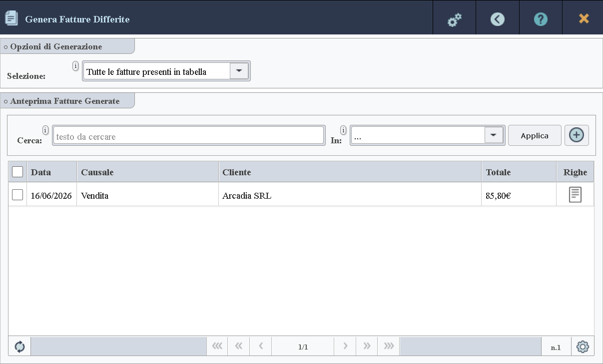
Task: Open the In field dropdown arrow
Action: (494, 135)
